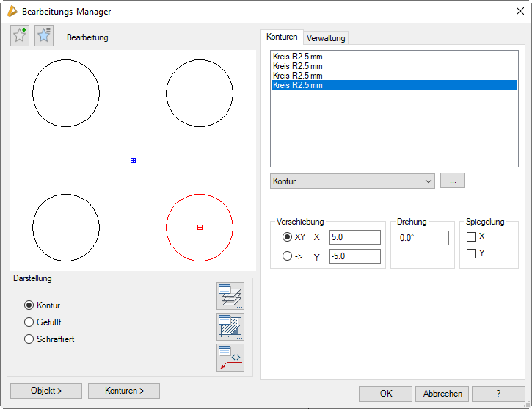Select the Gefüllt display option
532x409 pixels.
pyautogui.click(x=29, y=322)
